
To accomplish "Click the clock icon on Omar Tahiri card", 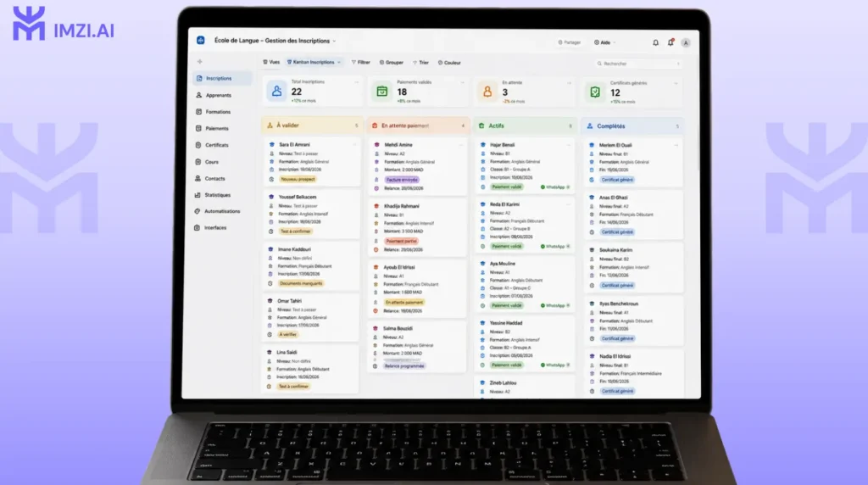I will [270, 334].
